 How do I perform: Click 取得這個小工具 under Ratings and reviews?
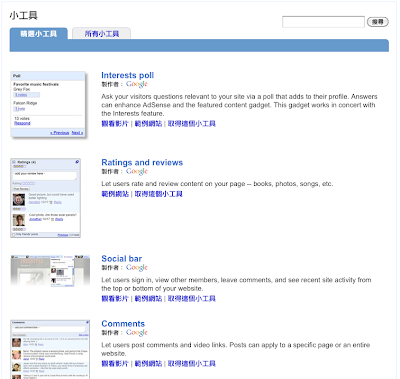(159, 194)
